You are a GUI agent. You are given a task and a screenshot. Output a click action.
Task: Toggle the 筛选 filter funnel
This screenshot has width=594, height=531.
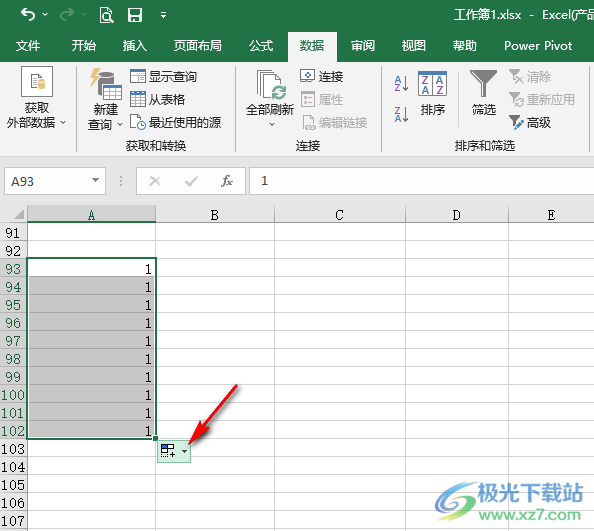click(483, 93)
